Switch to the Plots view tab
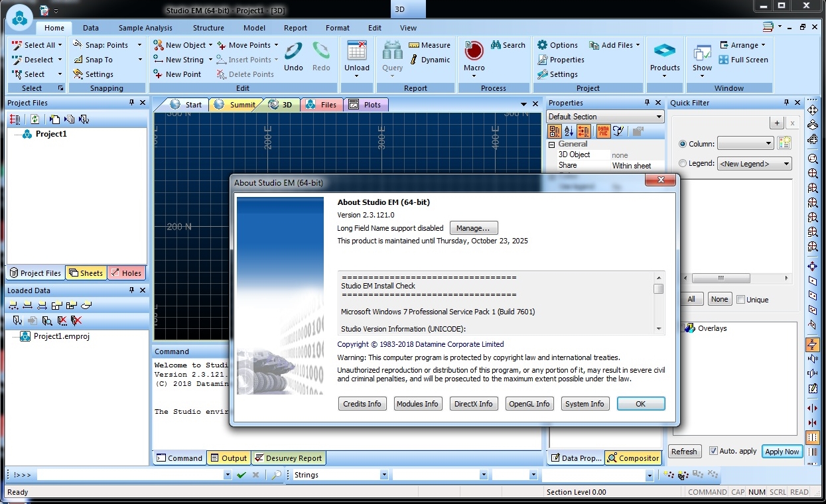The image size is (826, 504). (366, 105)
